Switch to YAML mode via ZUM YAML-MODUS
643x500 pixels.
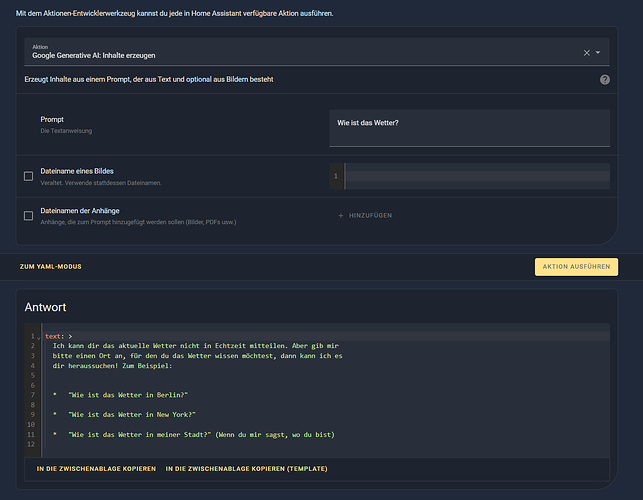click(x=50, y=267)
